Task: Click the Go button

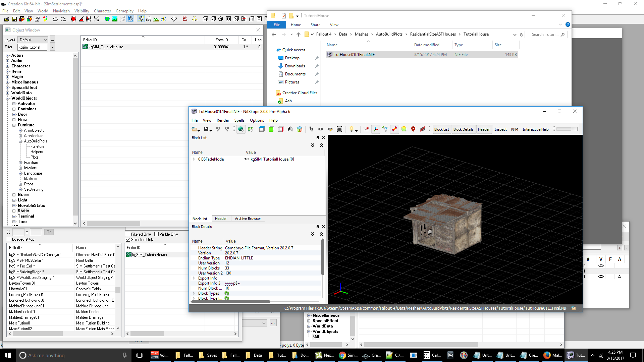Action: pyautogui.click(x=49, y=232)
